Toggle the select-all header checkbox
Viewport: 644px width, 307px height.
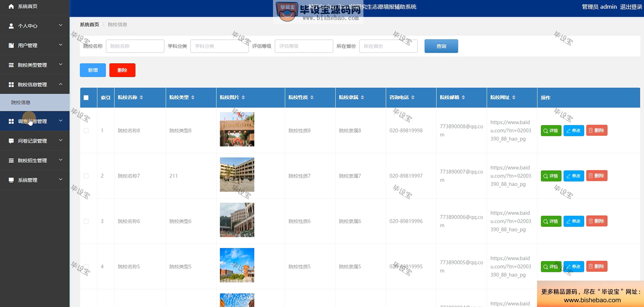86,98
